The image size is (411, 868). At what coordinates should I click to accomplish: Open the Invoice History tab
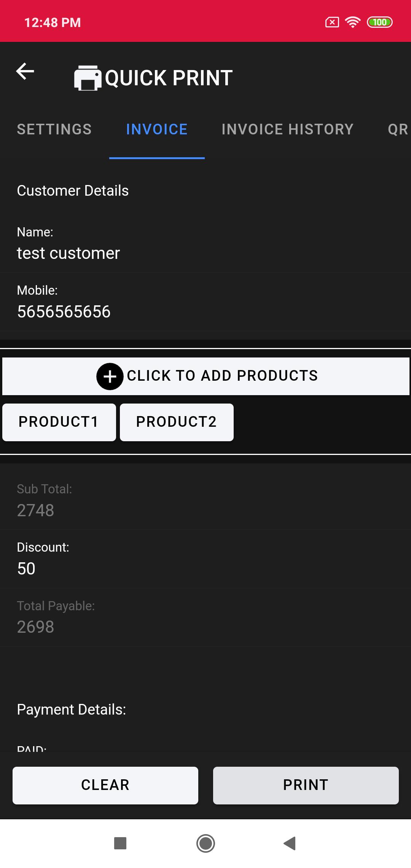click(288, 129)
